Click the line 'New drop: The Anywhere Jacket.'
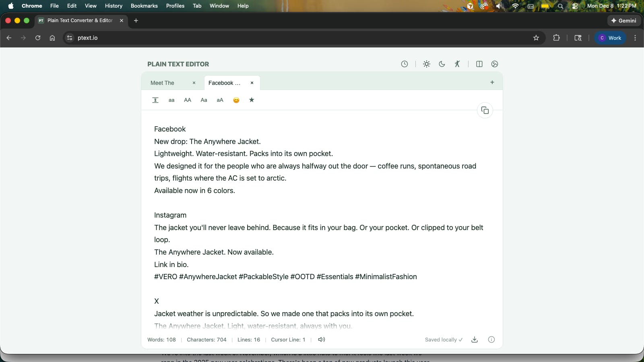 point(207,142)
